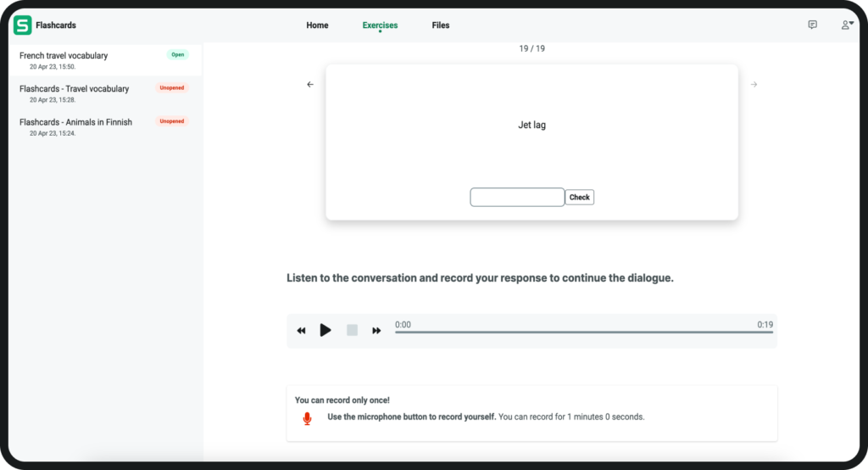Switch to the Files tab
Image resolution: width=868 pixels, height=470 pixels.
tap(441, 25)
